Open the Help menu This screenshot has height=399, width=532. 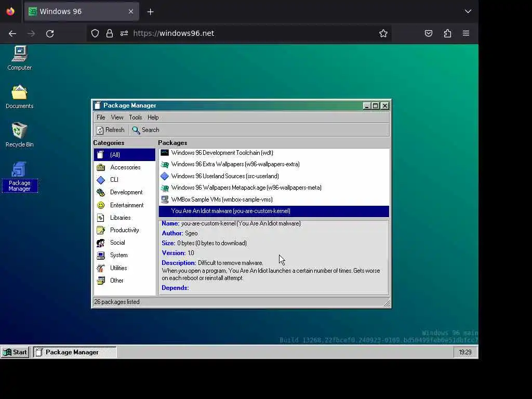pos(153,117)
